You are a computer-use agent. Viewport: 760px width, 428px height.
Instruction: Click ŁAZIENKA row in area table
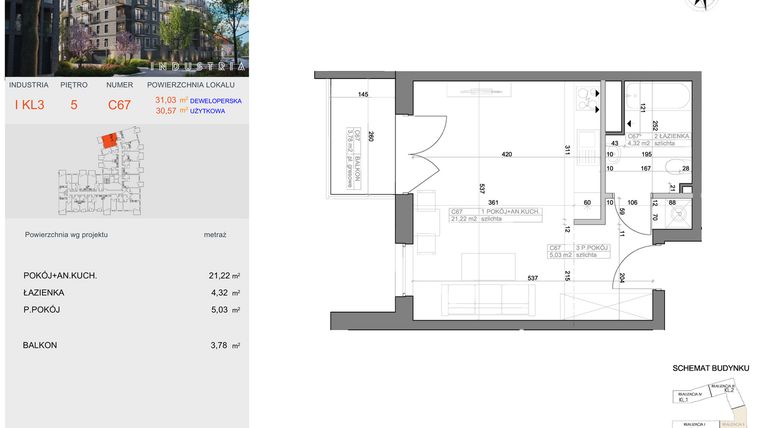132,293
